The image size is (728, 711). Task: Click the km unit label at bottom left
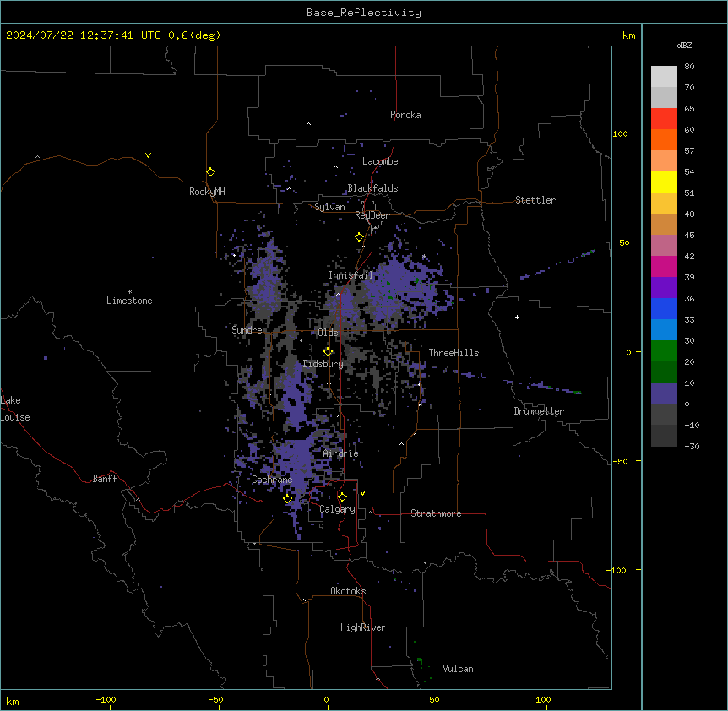coord(13,702)
